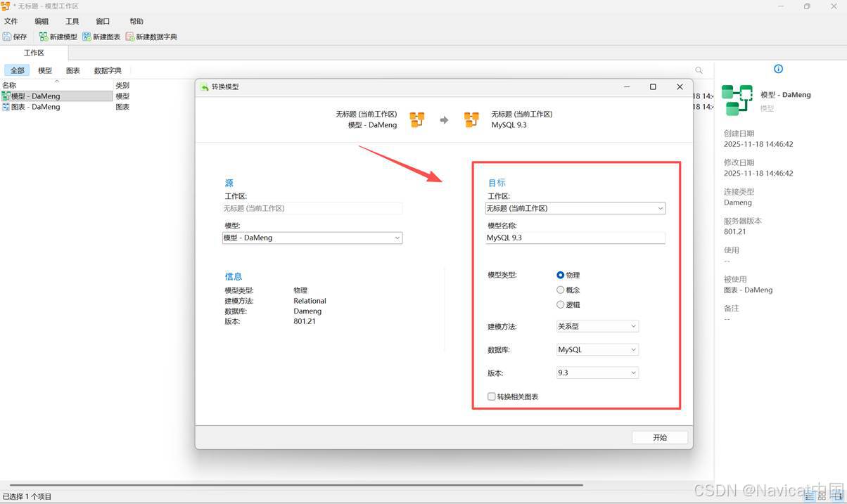Click the target model icon in dialog header

[471, 119]
